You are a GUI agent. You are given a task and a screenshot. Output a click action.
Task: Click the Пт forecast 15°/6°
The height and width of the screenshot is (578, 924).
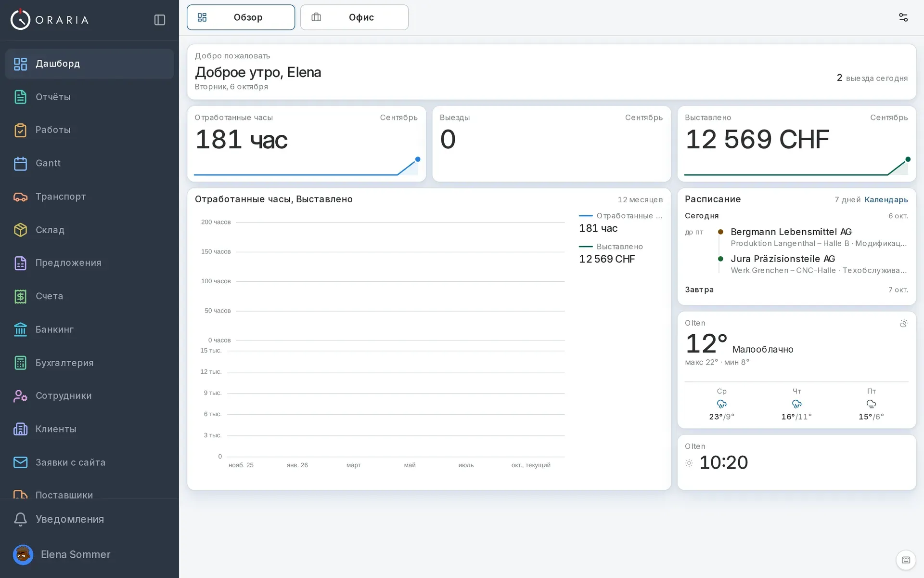[x=871, y=404]
